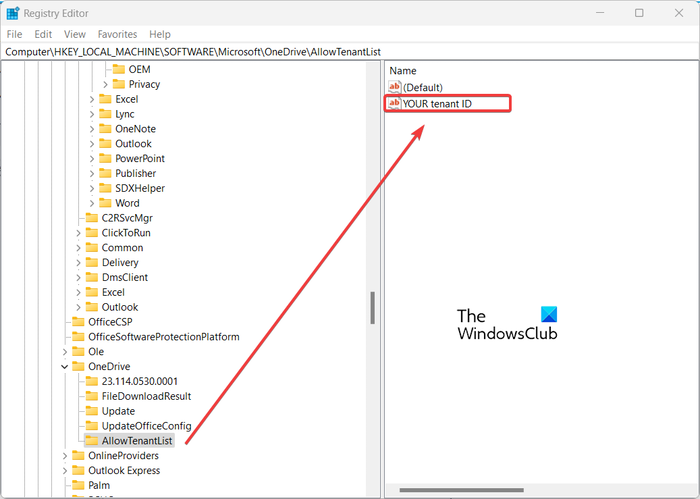Viewport: 700px width, 499px height.
Task: Expand the Publisher key
Action: click(x=92, y=173)
